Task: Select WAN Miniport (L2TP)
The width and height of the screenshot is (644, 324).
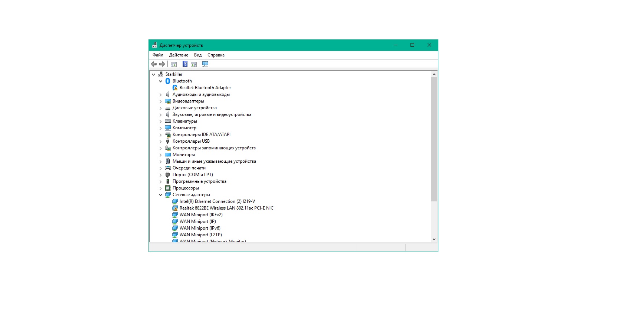Action: 201,235
